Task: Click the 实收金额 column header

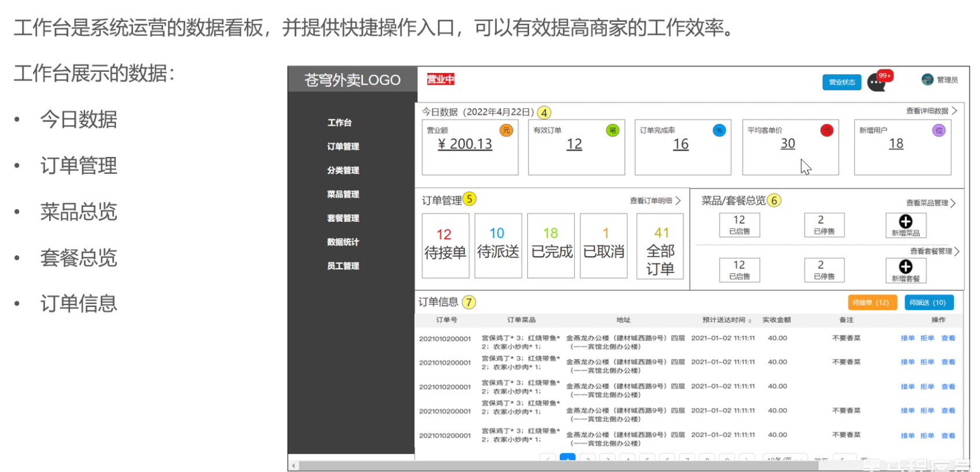Action: 776,320
